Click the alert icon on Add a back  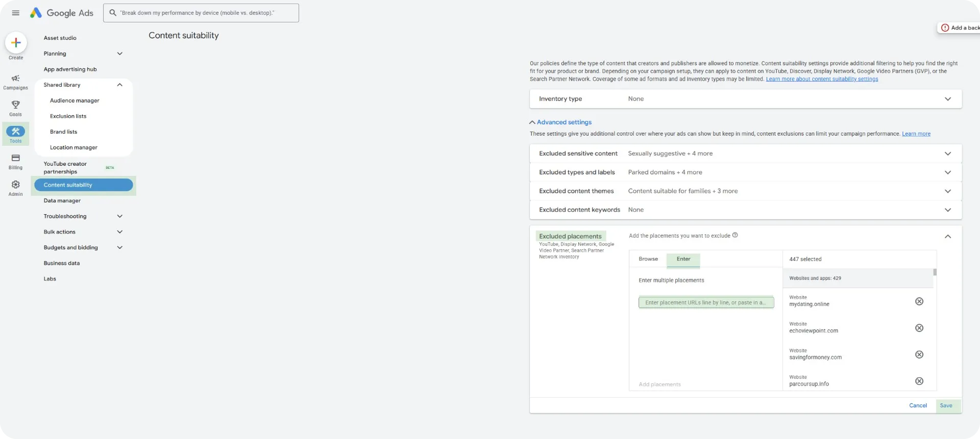945,28
